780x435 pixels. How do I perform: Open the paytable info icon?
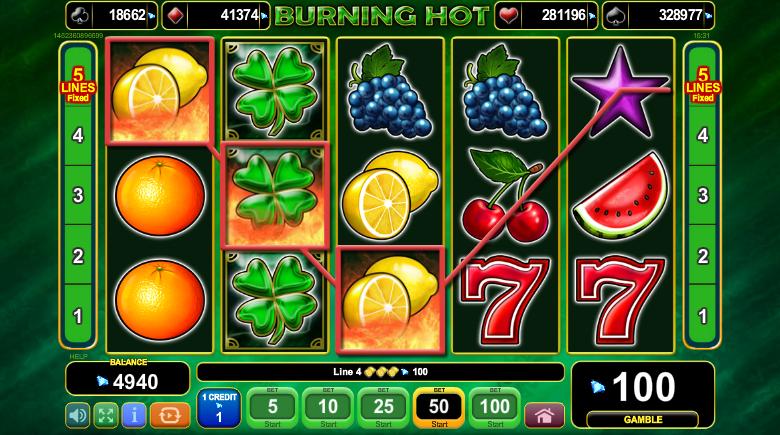pyautogui.click(x=134, y=415)
